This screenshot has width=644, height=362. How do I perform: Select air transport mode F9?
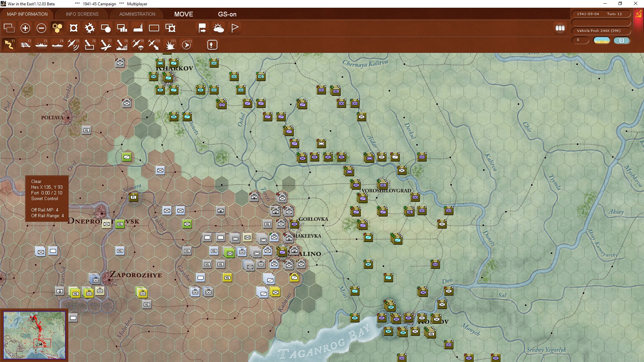[x=138, y=45]
